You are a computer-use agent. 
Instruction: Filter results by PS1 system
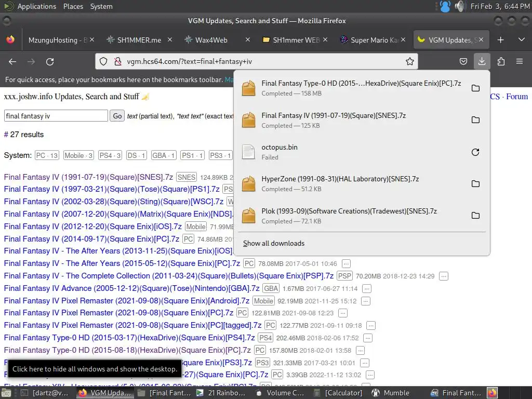pos(192,155)
